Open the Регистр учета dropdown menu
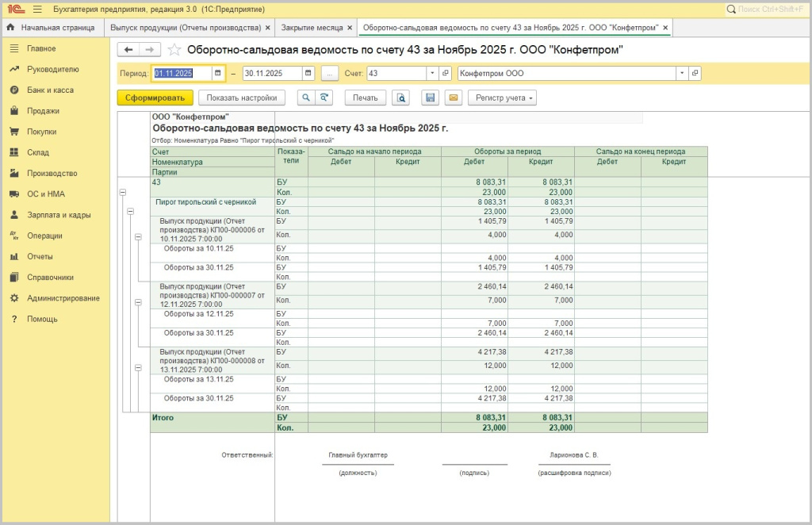The width and height of the screenshot is (812, 525). 502,98
